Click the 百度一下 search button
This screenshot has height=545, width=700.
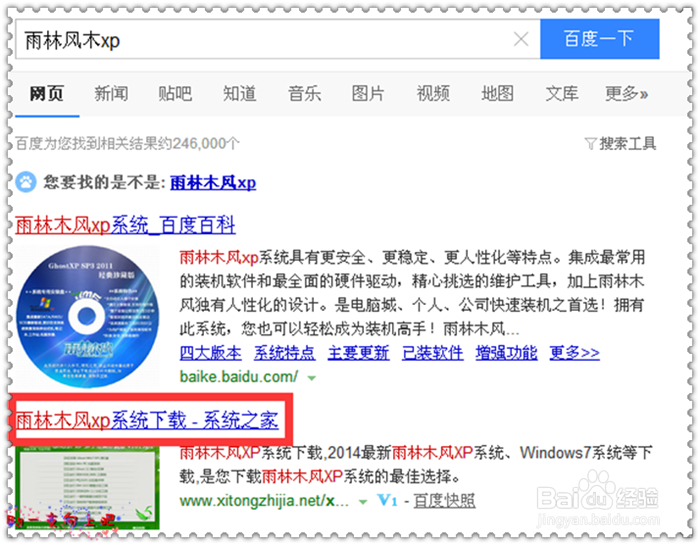(x=599, y=39)
